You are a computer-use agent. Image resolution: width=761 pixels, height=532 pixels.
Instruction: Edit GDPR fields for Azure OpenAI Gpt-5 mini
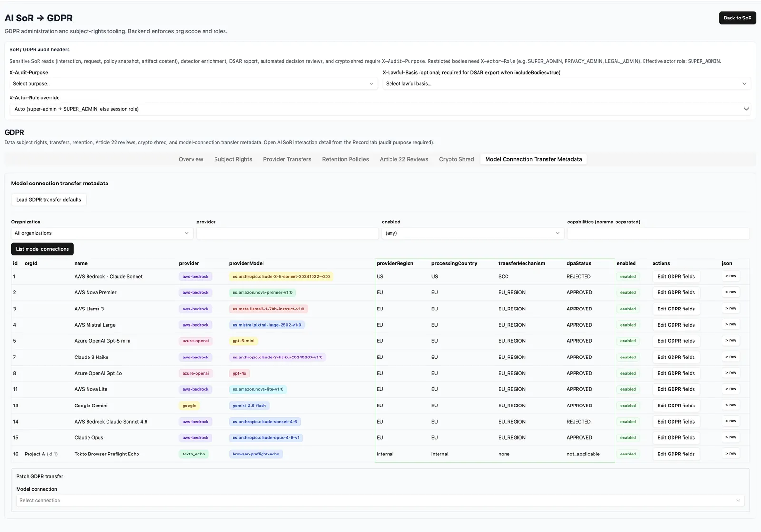(x=676, y=341)
